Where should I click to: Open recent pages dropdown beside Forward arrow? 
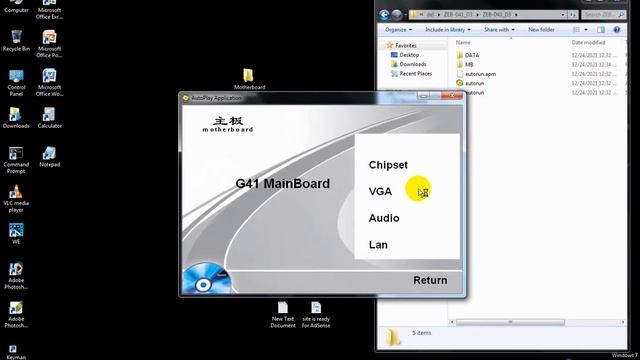405,15
